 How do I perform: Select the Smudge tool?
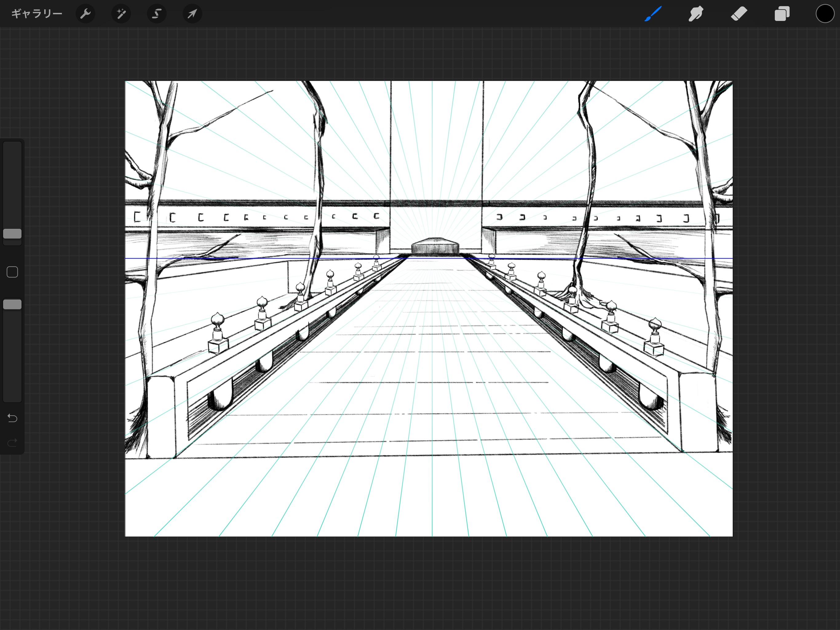(696, 14)
